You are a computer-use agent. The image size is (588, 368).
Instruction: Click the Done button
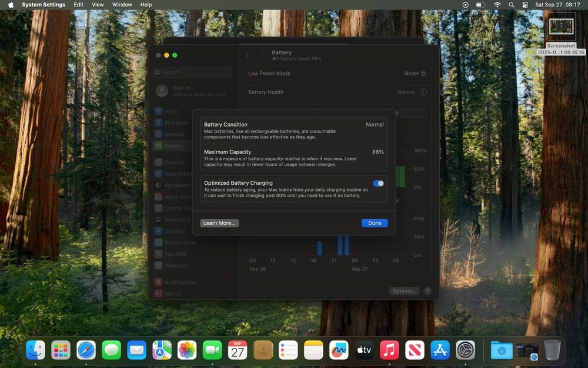375,223
